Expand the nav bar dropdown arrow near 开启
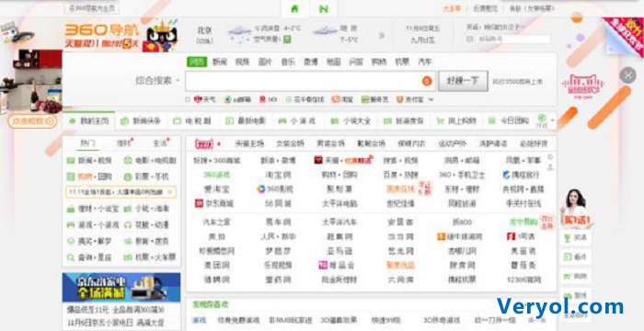644x331 pixels. (x=552, y=120)
